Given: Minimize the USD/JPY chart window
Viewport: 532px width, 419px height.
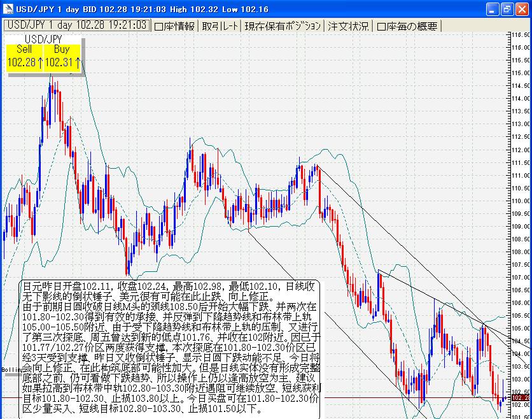Looking at the screenshot, I should (x=493, y=9).
